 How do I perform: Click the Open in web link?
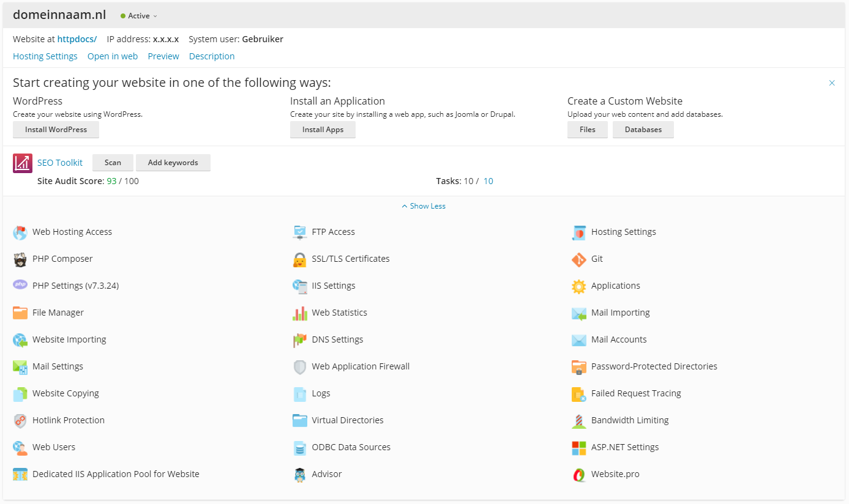113,56
